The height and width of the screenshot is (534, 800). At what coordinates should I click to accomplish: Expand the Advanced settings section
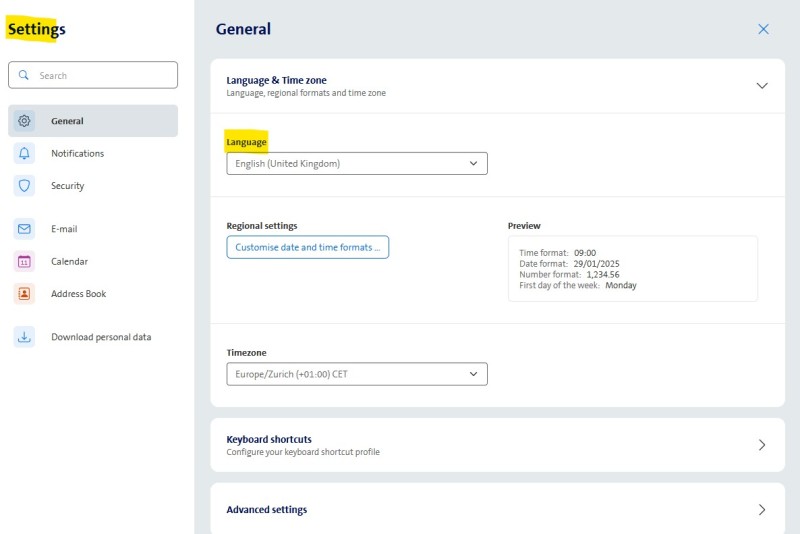click(762, 509)
